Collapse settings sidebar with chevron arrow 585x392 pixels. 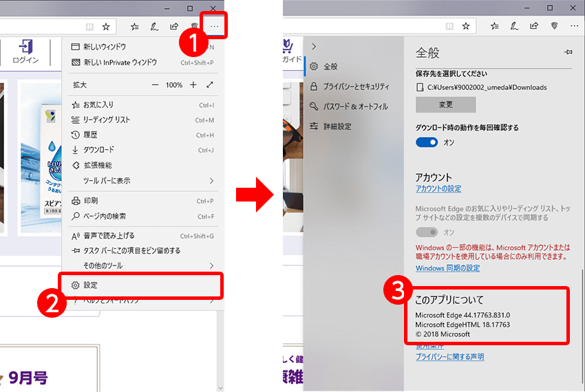coord(314,46)
